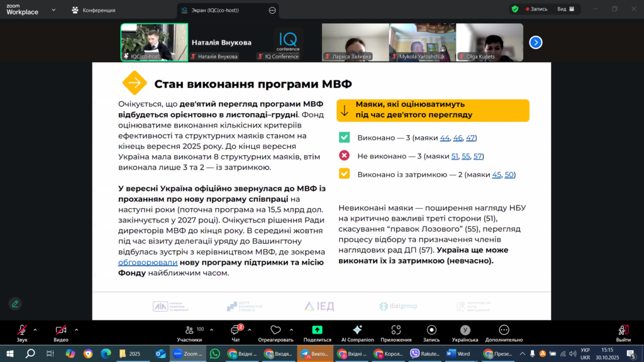Switch to the Конференция tab
Viewport: 644px width, 362px height.
click(x=94, y=10)
